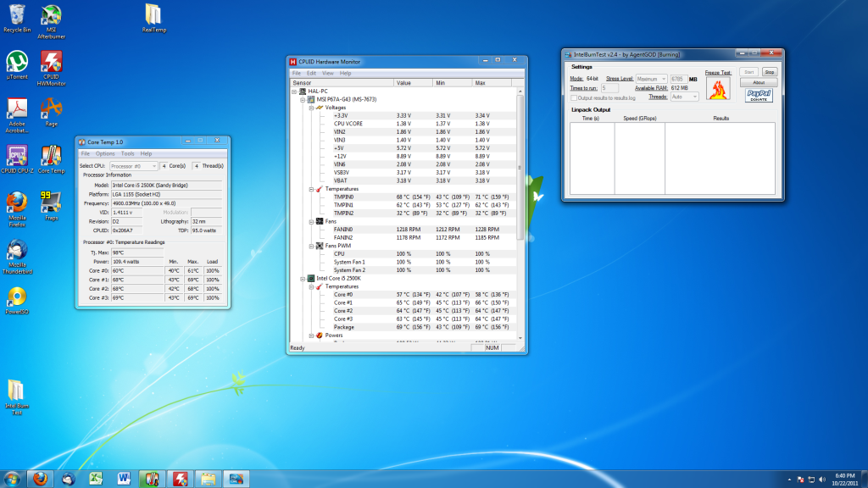The height and width of the screenshot is (488, 868).
Task: Open the Tools menu in Core Temp
Action: (127, 153)
